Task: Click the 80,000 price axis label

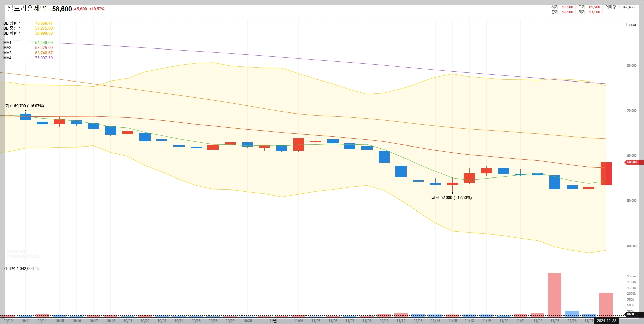Action: pos(632,66)
